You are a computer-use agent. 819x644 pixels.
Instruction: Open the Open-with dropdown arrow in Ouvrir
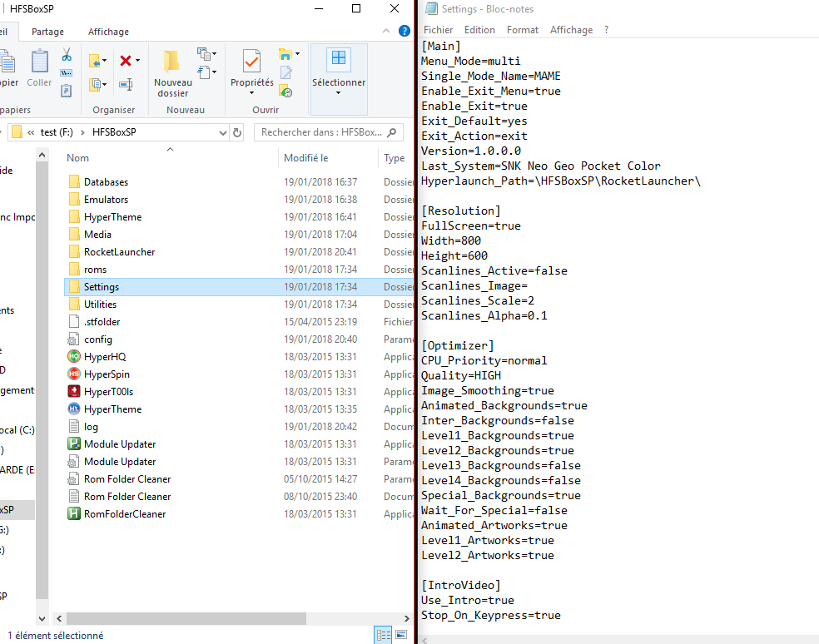pos(298,54)
